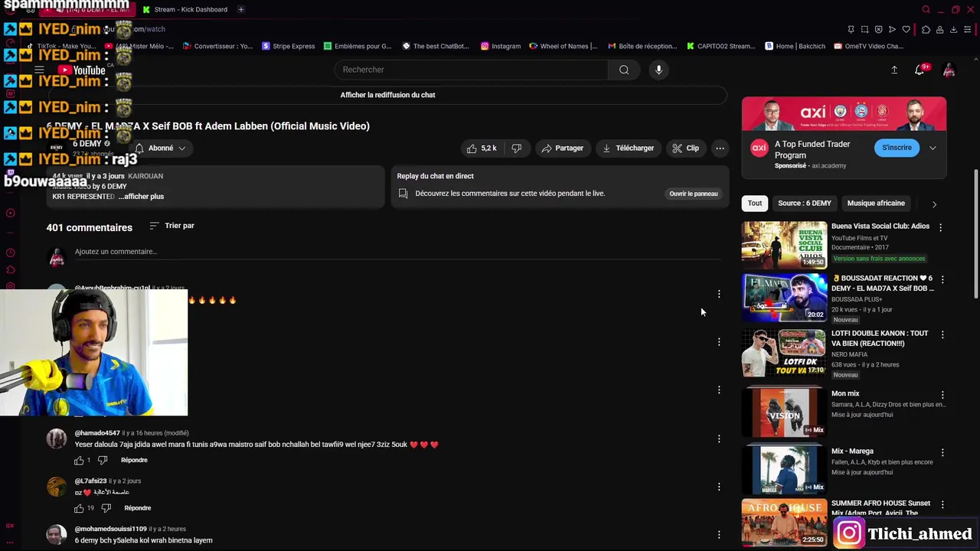Open options for Mon mix

pyautogui.click(x=942, y=395)
